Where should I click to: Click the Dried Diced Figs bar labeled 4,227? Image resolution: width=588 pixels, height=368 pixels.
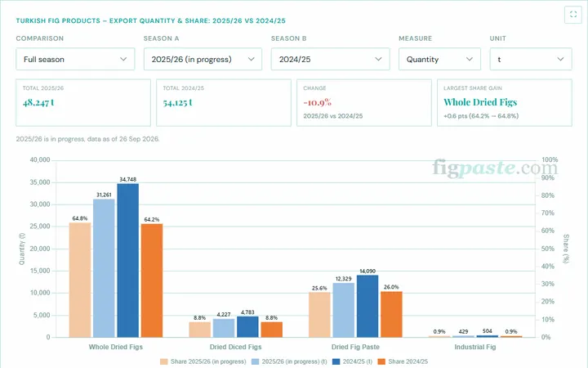click(x=224, y=328)
